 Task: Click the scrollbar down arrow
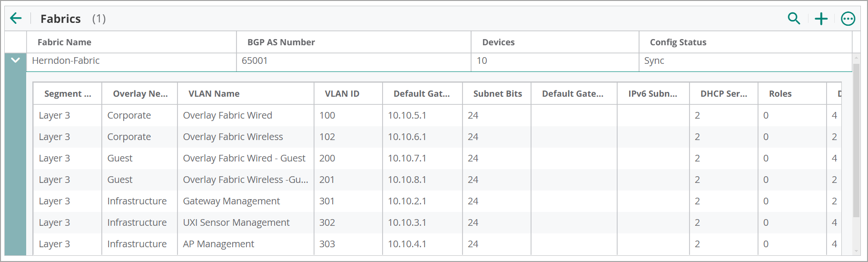(857, 251)
